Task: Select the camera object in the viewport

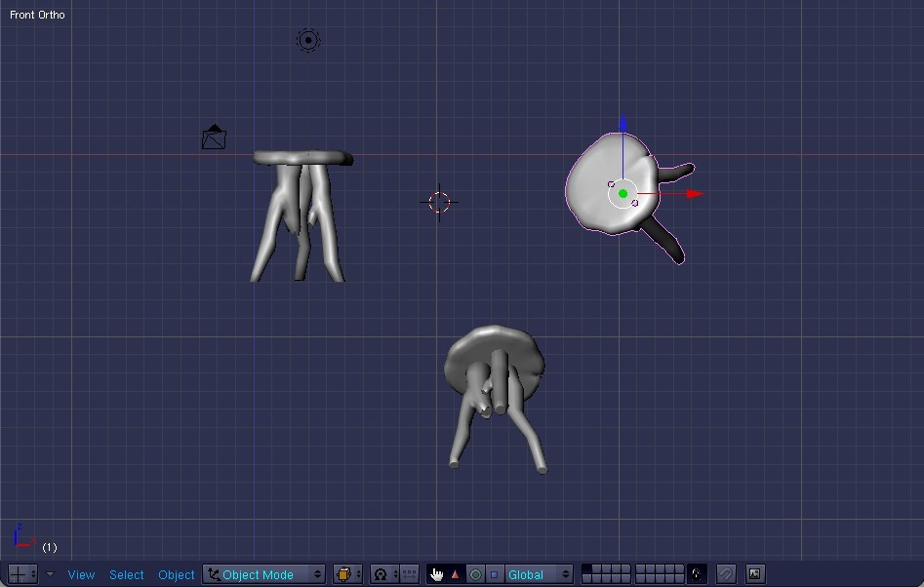Action: point(214,137)
